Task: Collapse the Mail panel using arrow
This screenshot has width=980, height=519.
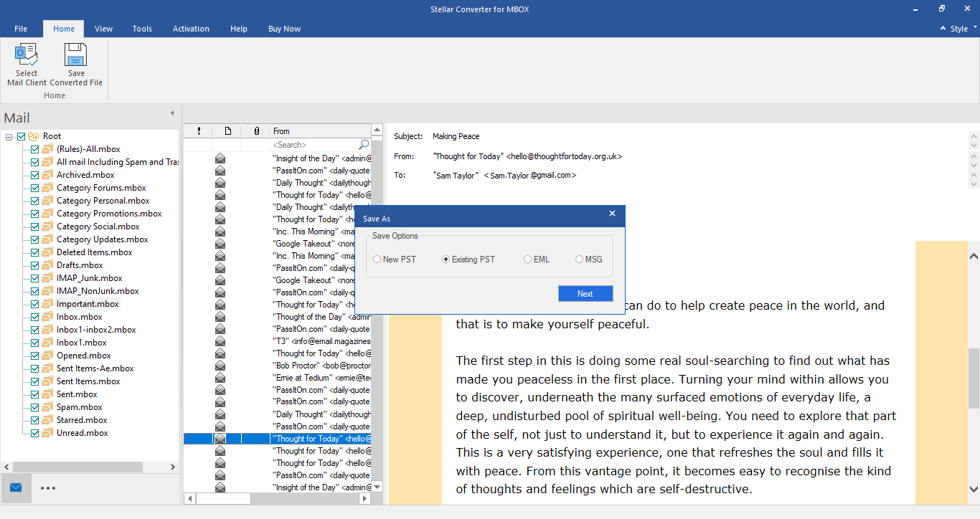Action: (172, 113)
